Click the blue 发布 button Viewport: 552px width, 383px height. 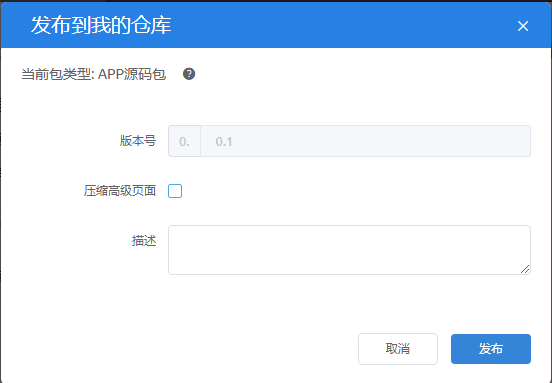click(x=491, y=349)
